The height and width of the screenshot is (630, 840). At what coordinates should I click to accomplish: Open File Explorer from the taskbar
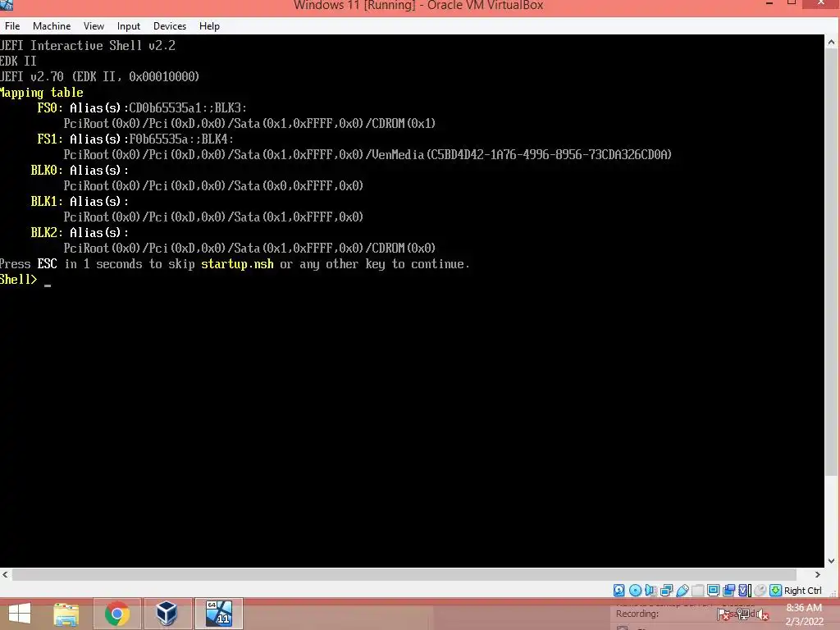coord(66,614)
